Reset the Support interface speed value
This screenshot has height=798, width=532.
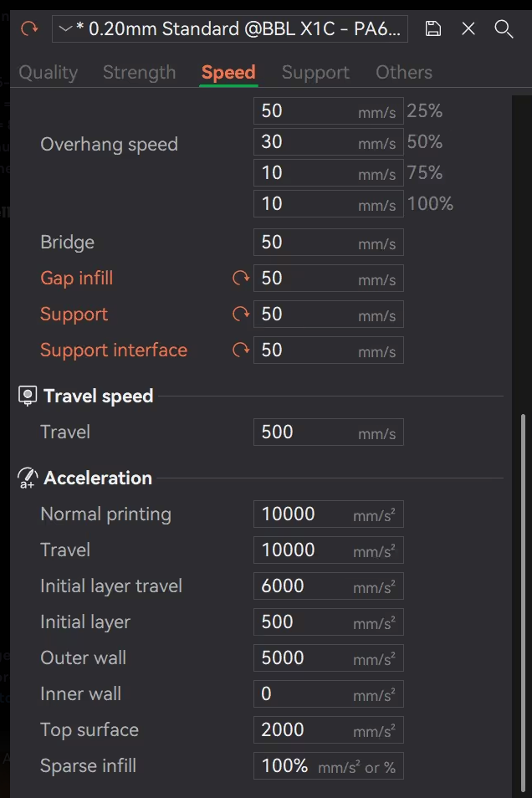click(x=241, y=350)
